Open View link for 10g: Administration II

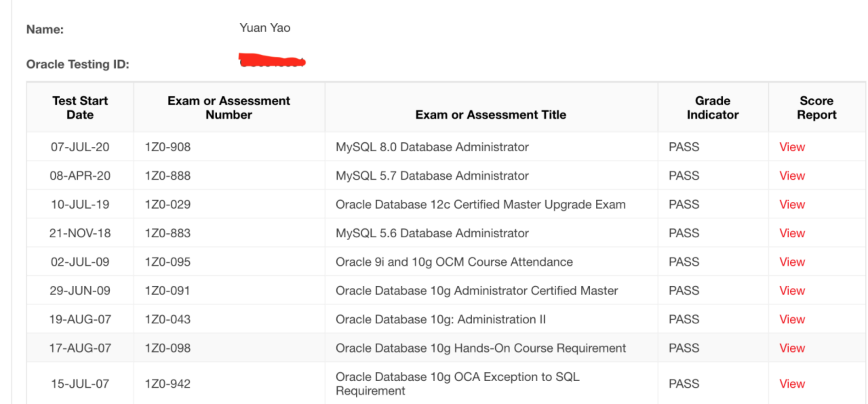[x=791, y=319]
